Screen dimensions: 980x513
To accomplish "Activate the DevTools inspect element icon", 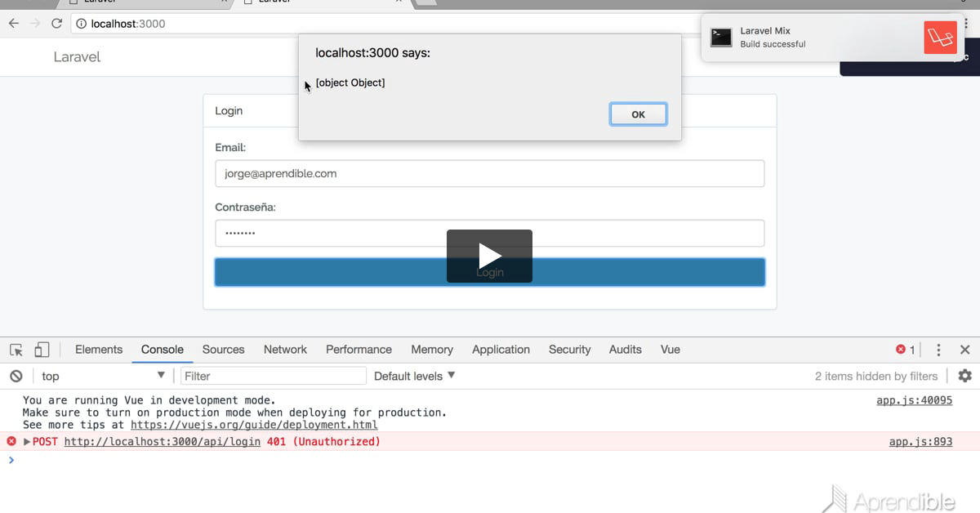I will (16, 350).
